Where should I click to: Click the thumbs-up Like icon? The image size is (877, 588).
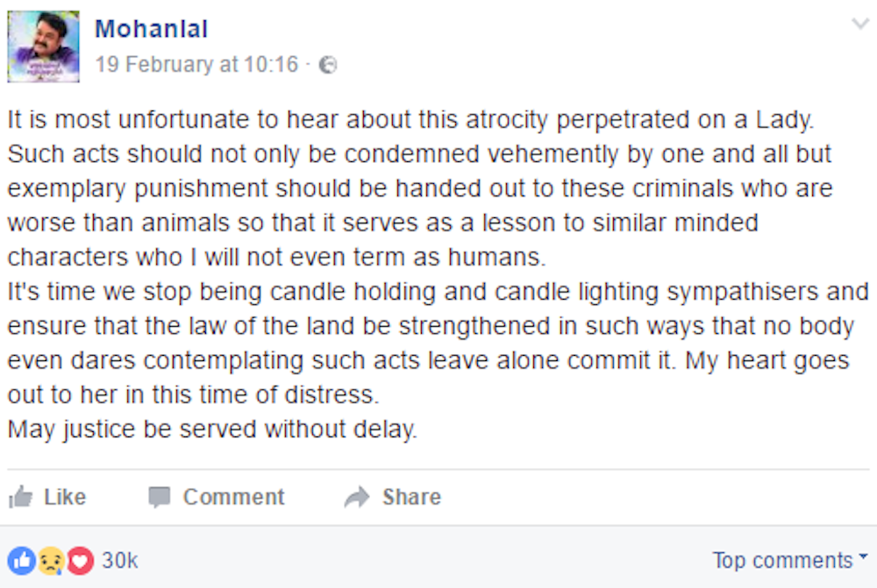pyautogui.click(x=21, y=497)
